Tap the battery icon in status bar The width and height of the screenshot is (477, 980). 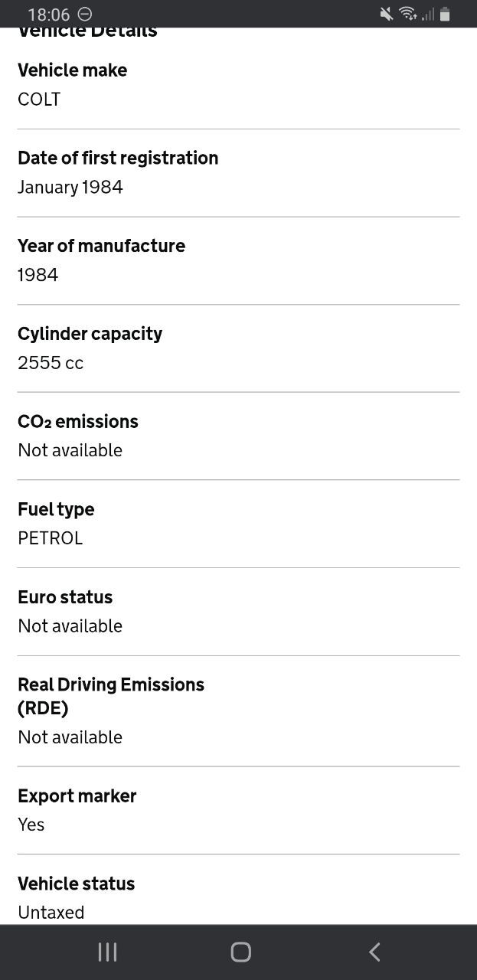click(446, 15)
